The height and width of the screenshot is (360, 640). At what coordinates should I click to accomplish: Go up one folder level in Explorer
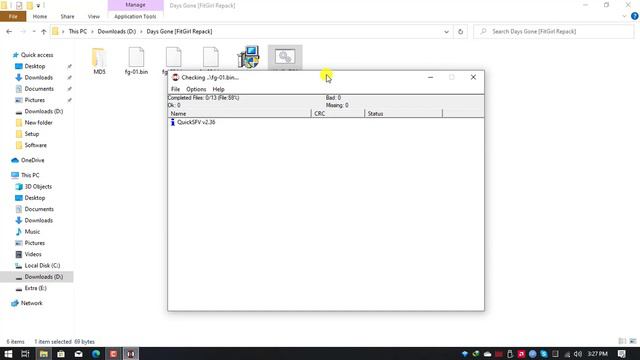tap(44, 31)
